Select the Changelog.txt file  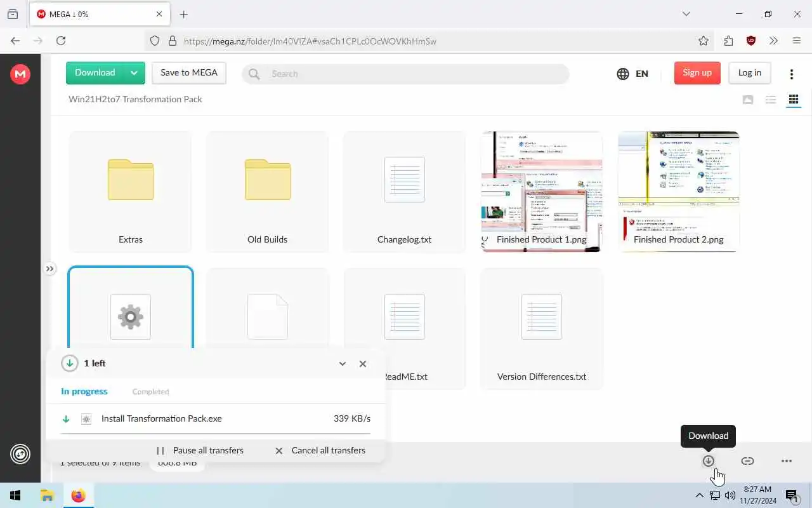click(x=405, y=192)
